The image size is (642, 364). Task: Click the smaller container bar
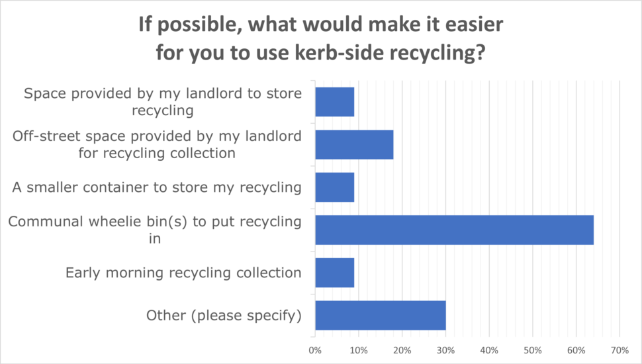[x=334, y=187]
